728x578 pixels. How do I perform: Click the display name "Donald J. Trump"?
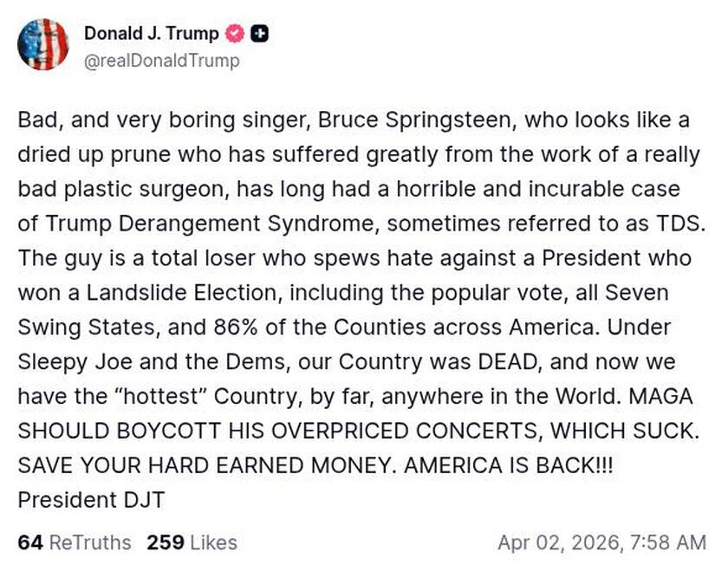click(x=150, y=35)
